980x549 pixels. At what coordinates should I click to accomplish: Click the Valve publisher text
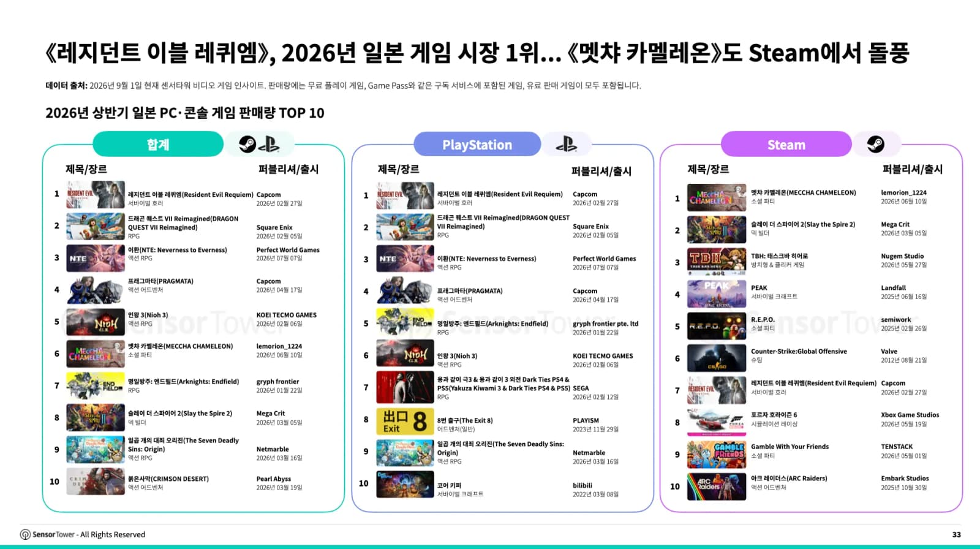(x=889, y=352)
